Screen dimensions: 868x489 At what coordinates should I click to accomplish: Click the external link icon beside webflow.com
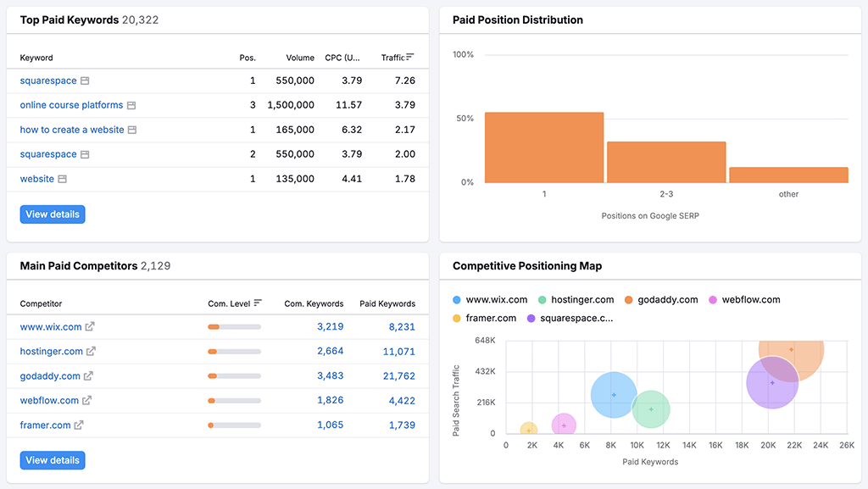87,400
